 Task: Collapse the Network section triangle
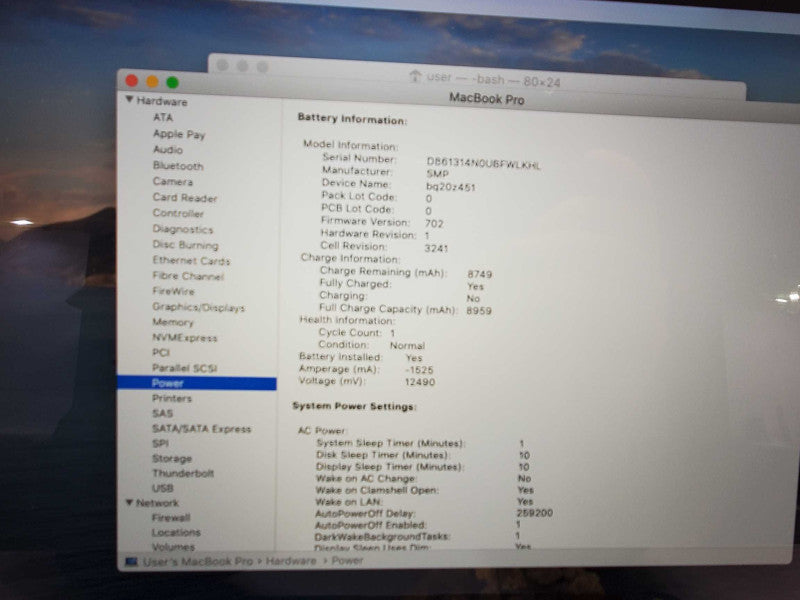130,503
